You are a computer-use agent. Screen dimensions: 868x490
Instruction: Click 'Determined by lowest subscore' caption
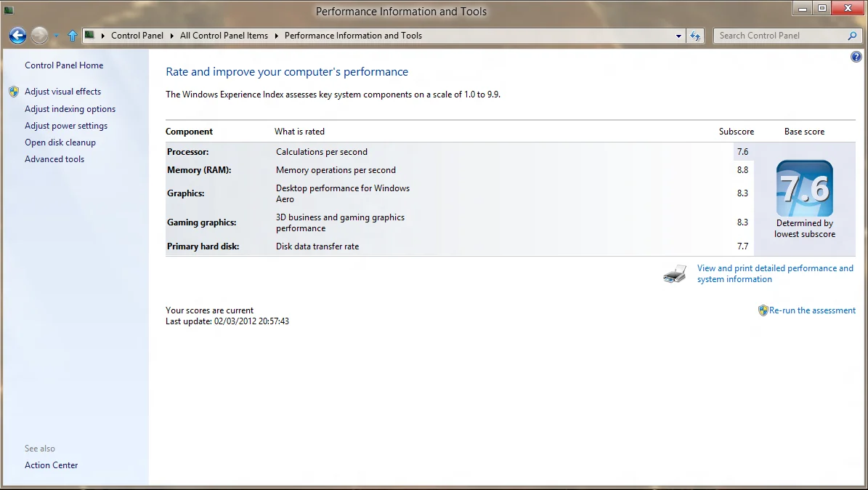pyautogui.click(x=805, y=228)
